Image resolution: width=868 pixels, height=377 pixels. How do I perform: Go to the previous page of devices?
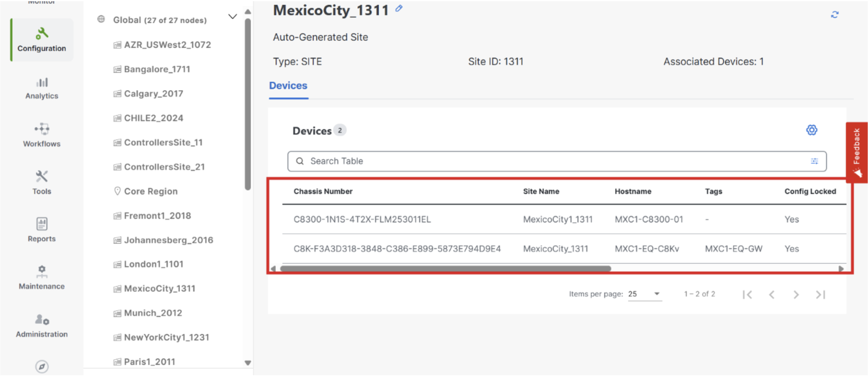point(772,295)
